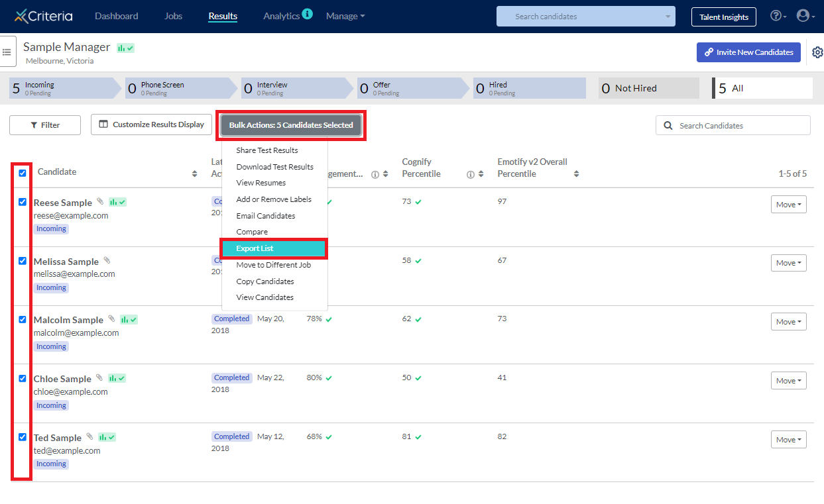Focus the Search Candidates input field
This screenshot has width=824, height=504.
click(733, 126)
